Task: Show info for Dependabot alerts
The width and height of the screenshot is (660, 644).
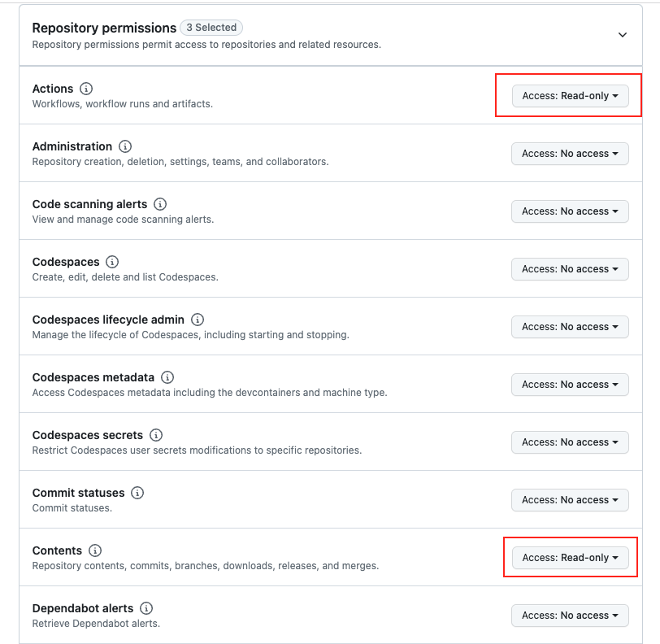Action: click(146, 608)
